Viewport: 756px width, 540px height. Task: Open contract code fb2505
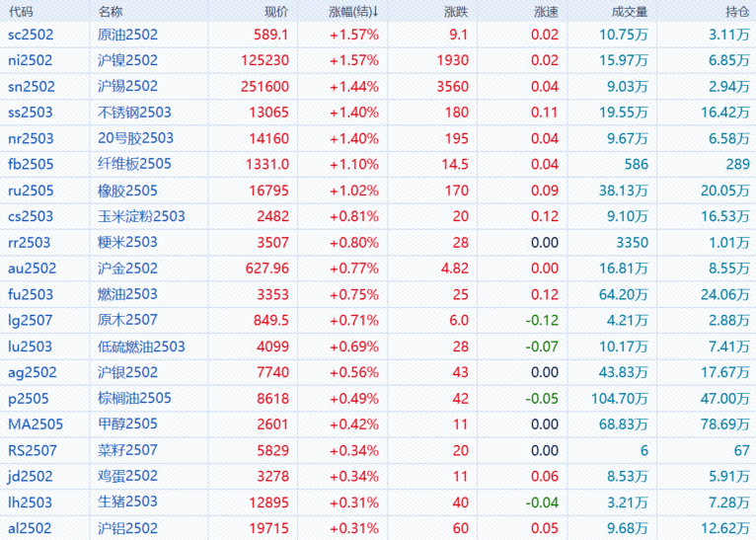pos(31,164)
